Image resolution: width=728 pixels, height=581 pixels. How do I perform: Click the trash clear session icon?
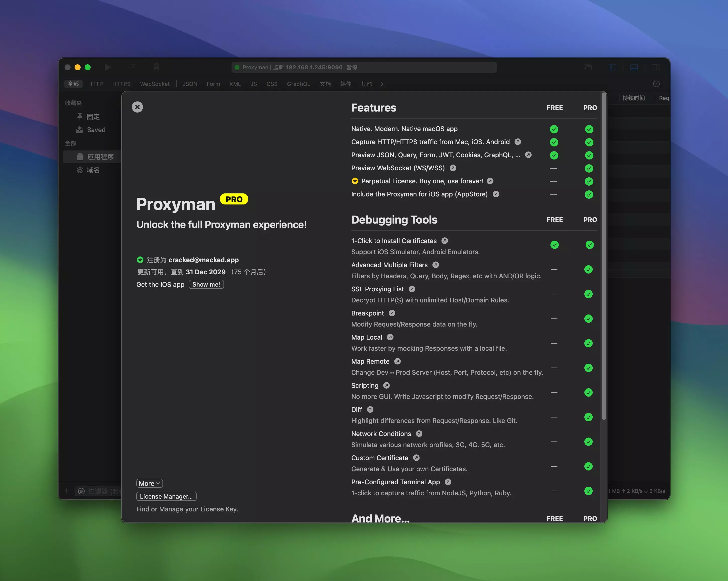tap(156, 67)
